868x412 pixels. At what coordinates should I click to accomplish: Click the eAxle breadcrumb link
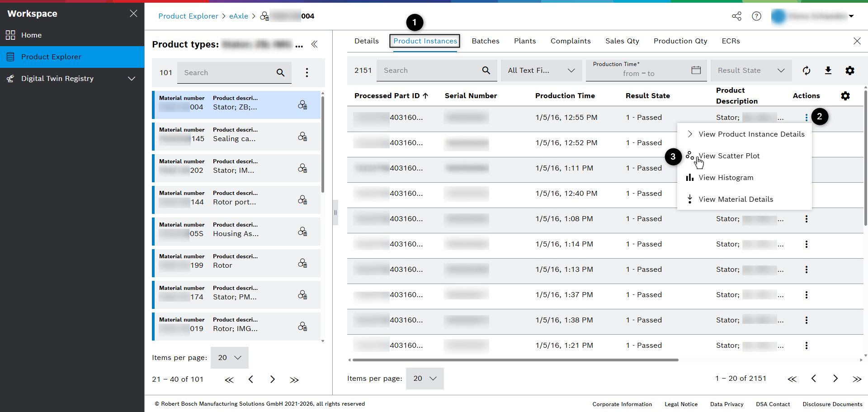point(239,16)
